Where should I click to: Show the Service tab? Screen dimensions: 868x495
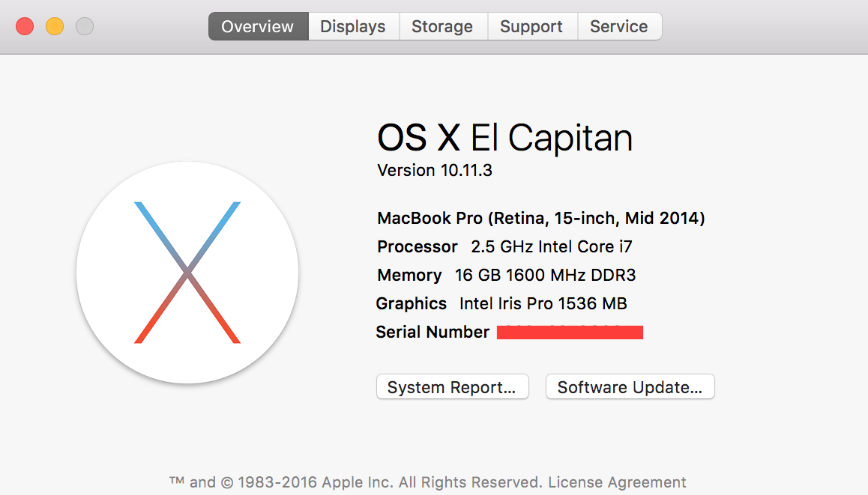click(619, 26)
